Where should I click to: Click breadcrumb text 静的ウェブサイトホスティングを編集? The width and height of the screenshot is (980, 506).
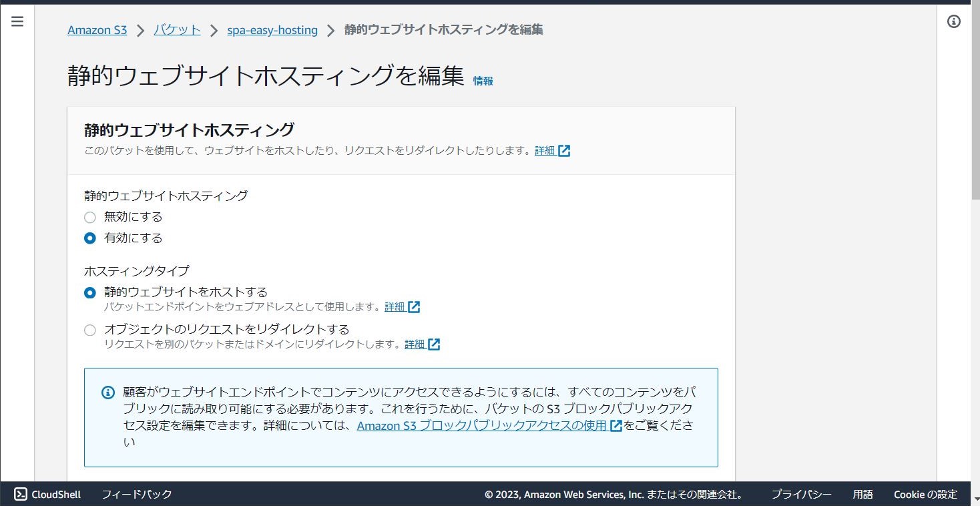[444, 30]
